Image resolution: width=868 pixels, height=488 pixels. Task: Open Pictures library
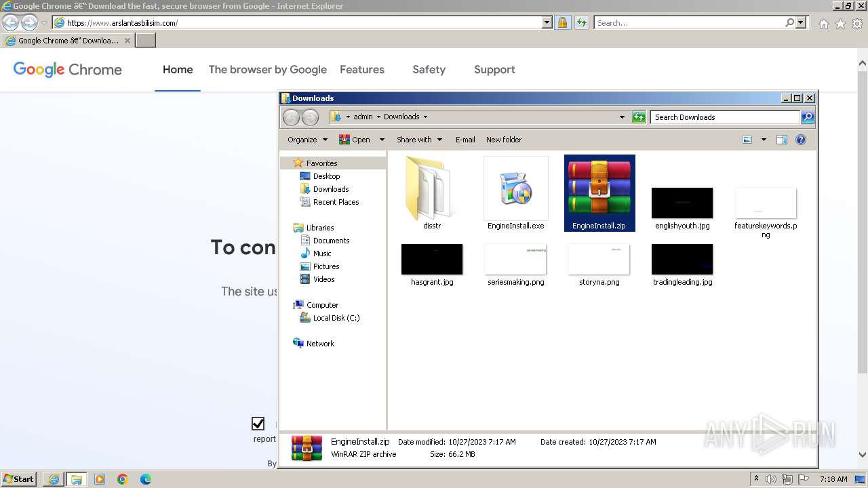pos(326,266)
